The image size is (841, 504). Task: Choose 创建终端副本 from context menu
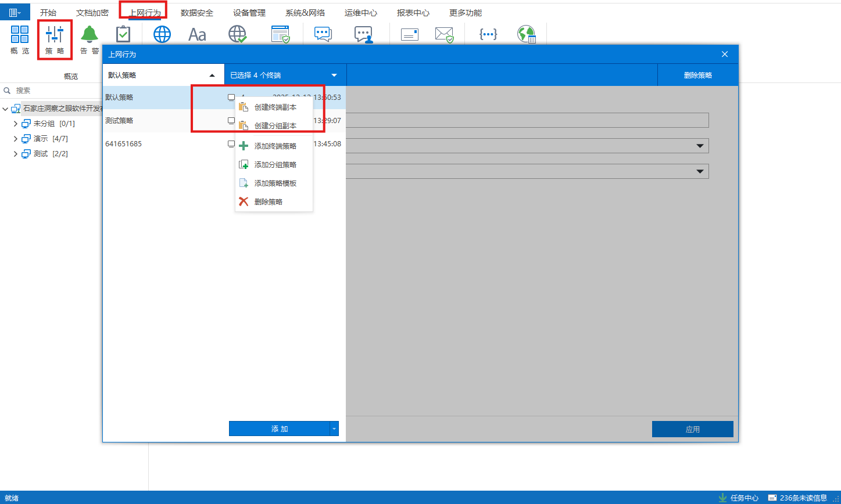(275, 107)
